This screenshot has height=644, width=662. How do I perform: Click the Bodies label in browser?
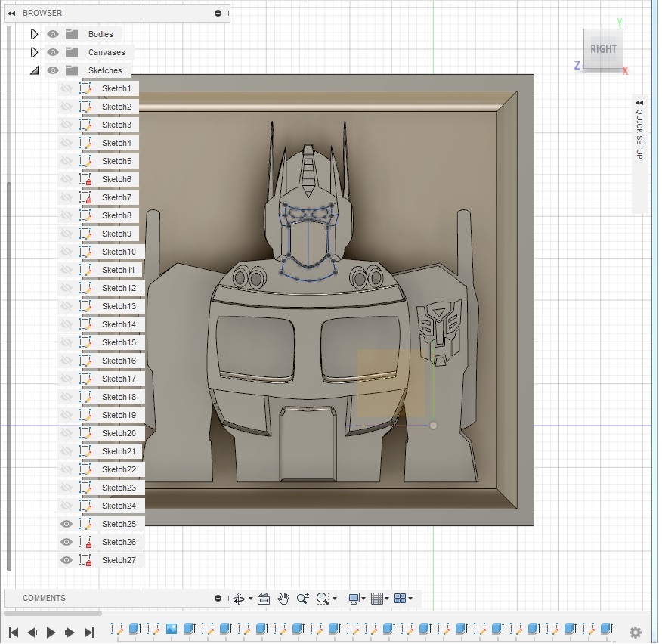pos(101,34)
